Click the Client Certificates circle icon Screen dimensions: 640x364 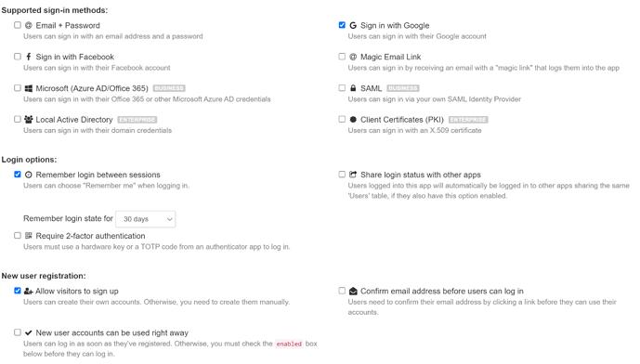click(x=353, y=119)
